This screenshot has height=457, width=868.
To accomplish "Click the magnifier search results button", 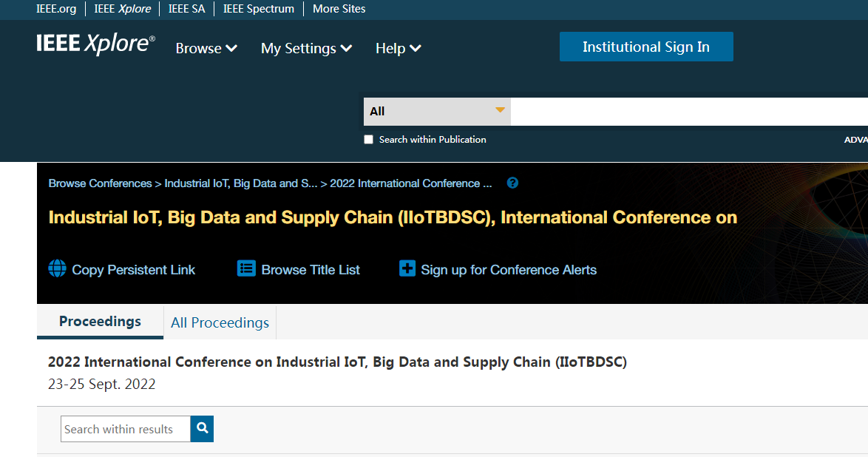I will coord(202,429).
